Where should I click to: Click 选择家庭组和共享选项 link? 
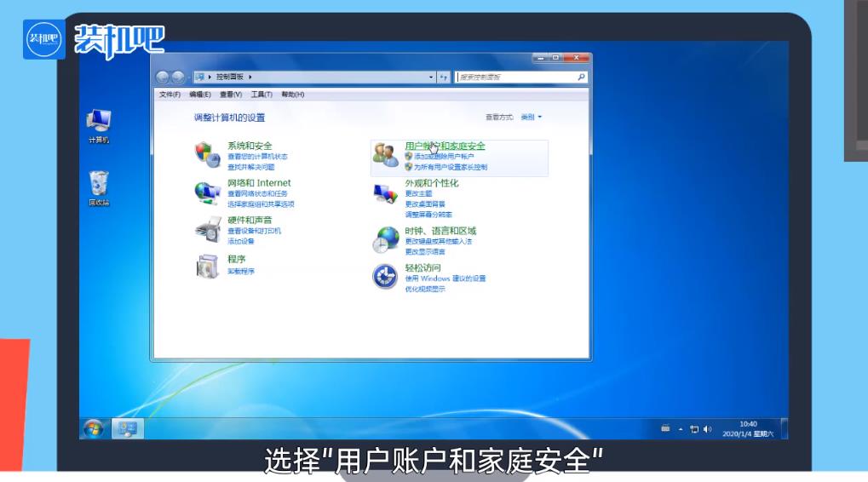(x=261, y=204)
